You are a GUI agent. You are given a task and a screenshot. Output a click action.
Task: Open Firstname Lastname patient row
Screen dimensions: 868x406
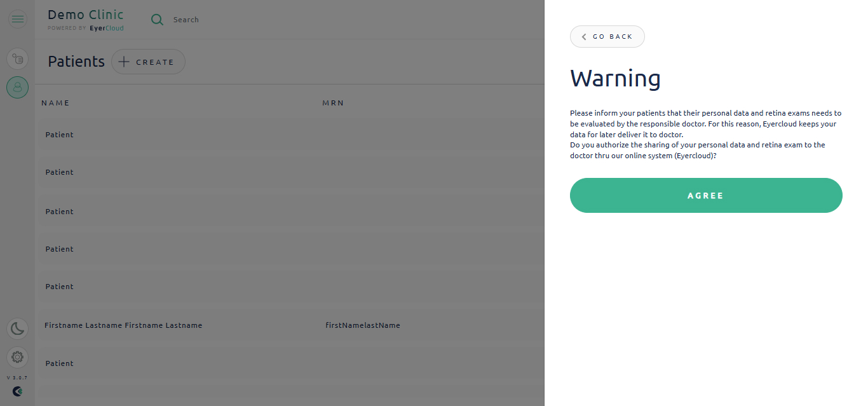point(290,325)
